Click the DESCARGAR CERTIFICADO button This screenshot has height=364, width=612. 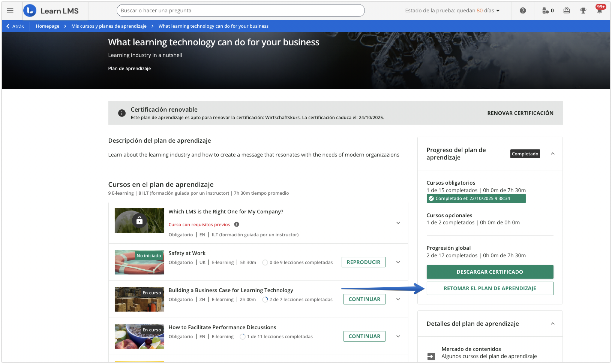(490, 272)
